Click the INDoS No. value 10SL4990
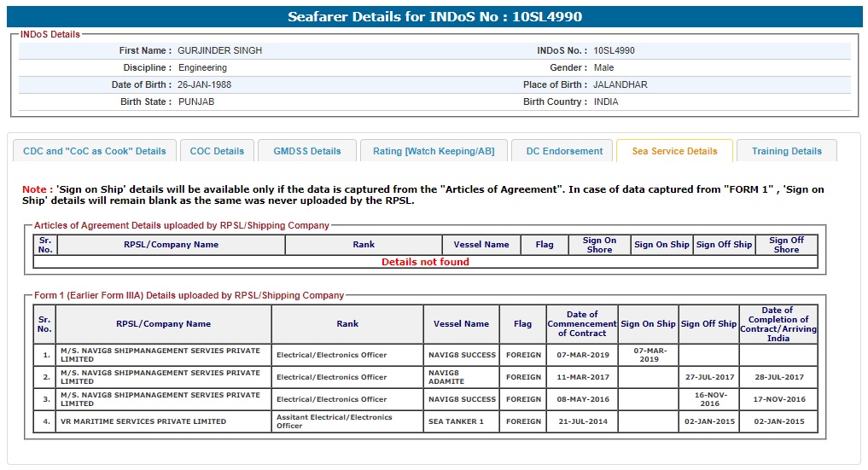The image size is (868, 470). (614, 50)
